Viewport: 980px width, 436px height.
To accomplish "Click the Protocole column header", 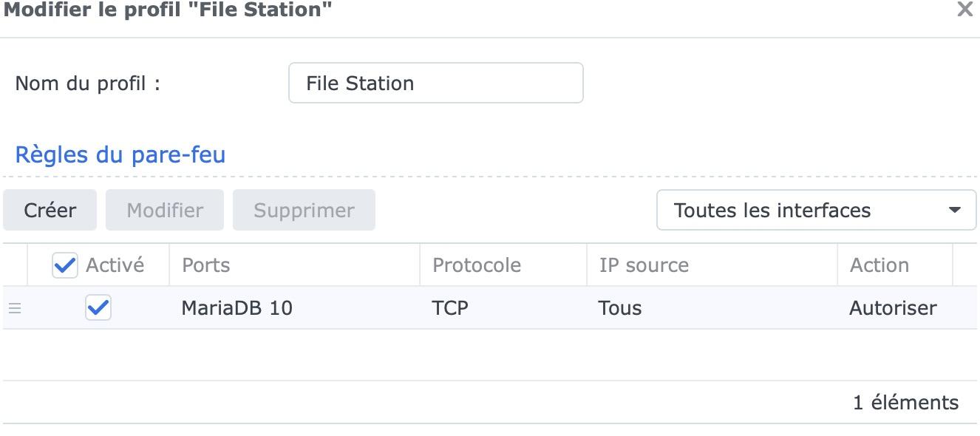I will 476,265.
